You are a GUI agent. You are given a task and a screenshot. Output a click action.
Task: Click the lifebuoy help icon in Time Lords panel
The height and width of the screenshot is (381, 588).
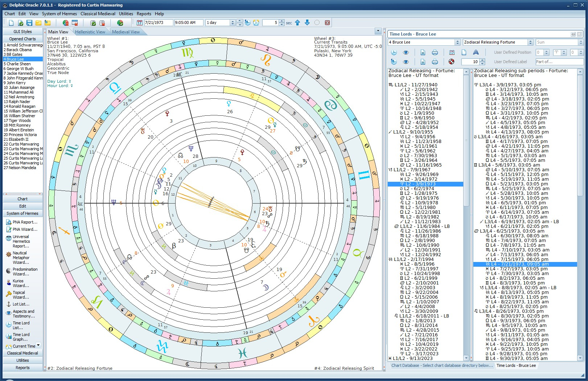tap(452, 62)
